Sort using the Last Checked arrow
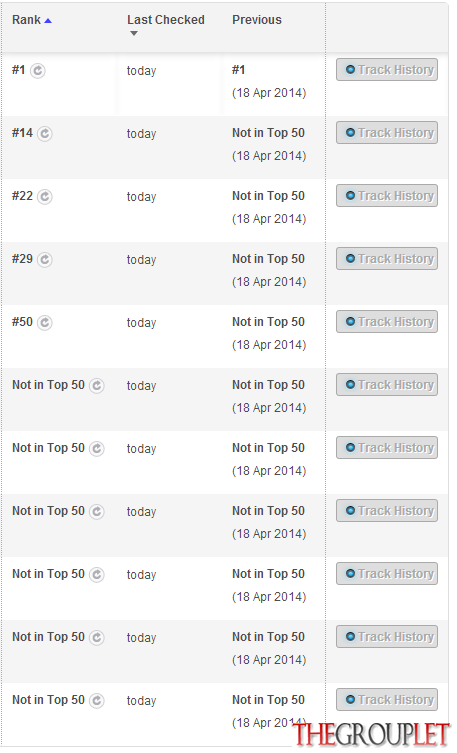 tap(134, 34)
